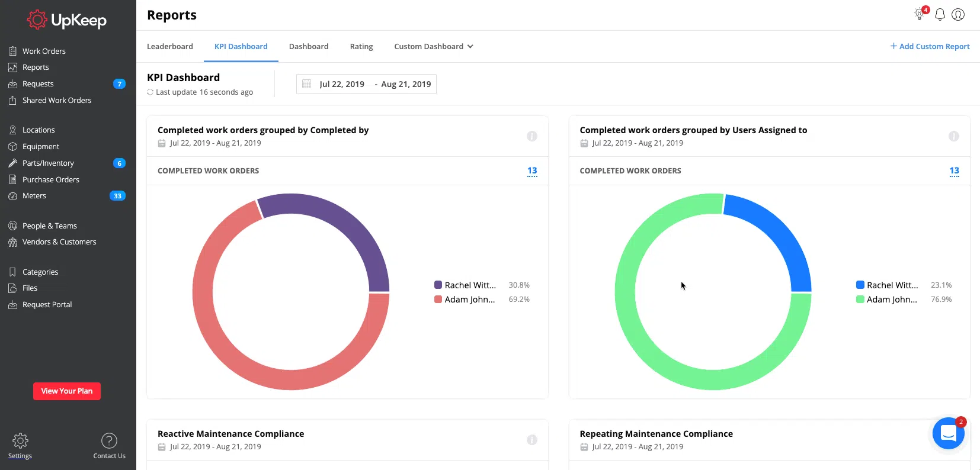Screen dimensions: 980x470
Task: Open the calendar icon date picker
Action: pyautogui.click(x=307, y=84)
